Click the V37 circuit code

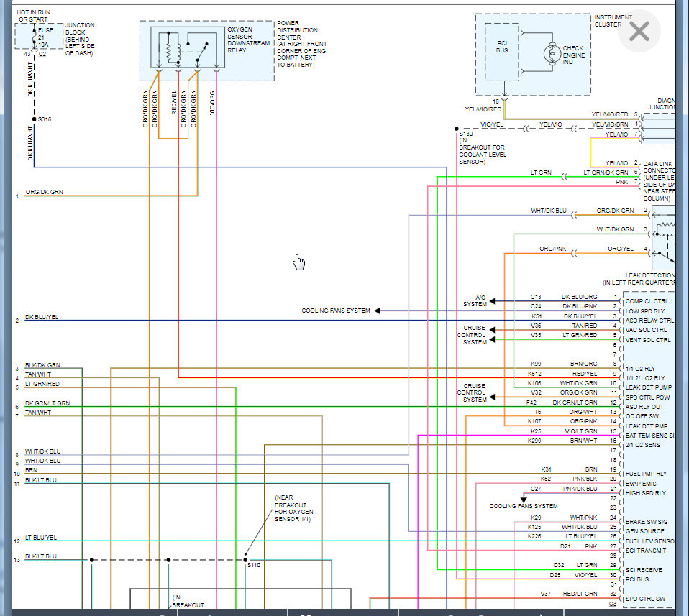(x=545, y=594)
